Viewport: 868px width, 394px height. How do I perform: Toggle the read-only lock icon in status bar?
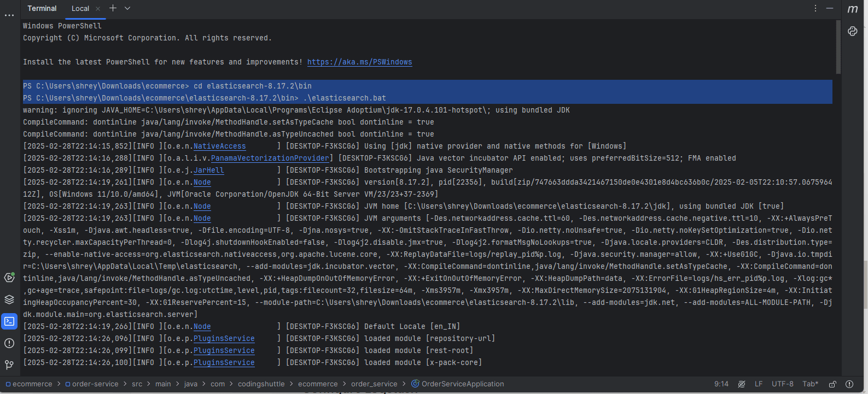(x=832, y=384)
